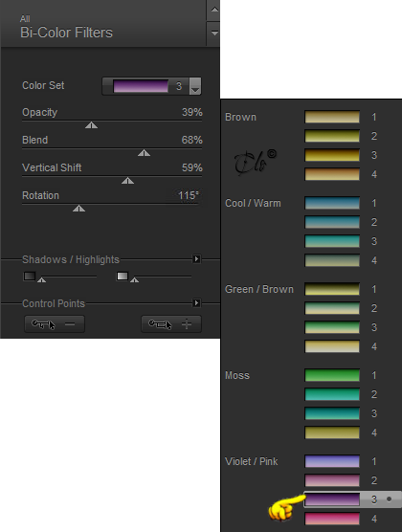Click the filter list down arrow

click(x=214, y=33)
